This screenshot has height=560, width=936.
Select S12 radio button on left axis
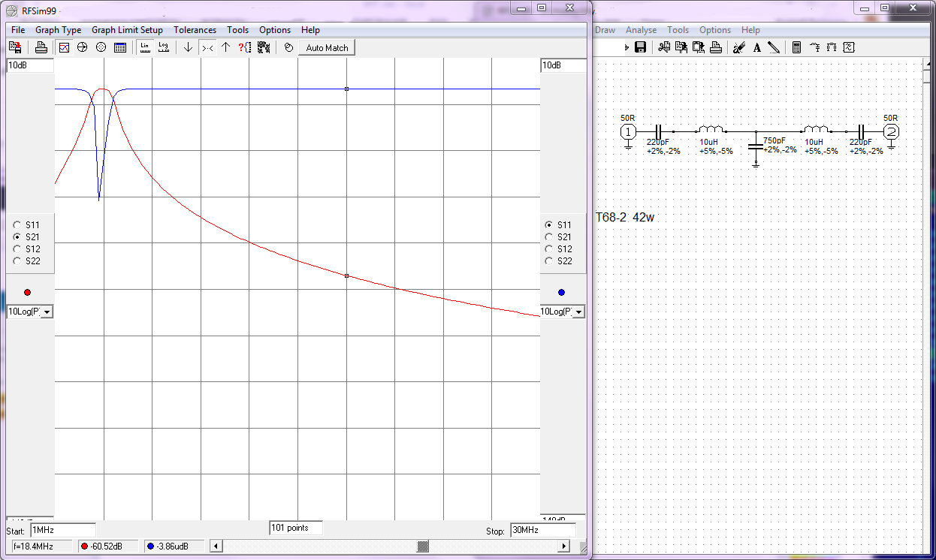pos(17,249)
